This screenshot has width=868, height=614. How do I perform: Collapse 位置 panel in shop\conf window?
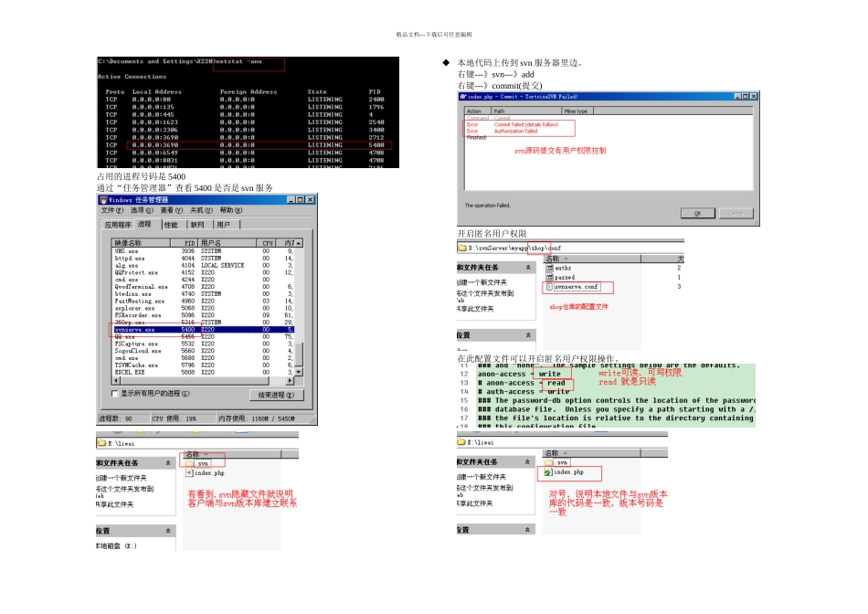(528, 335)
